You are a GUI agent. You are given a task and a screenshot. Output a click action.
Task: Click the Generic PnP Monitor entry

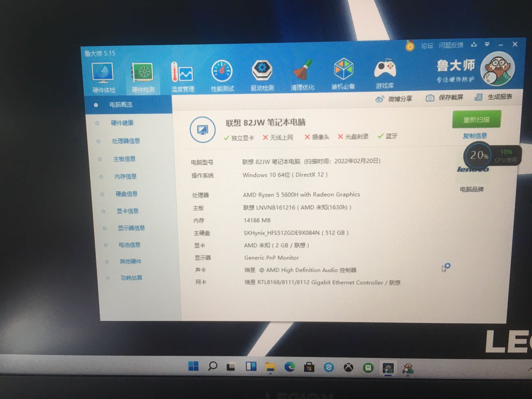(x=272, y=258)
